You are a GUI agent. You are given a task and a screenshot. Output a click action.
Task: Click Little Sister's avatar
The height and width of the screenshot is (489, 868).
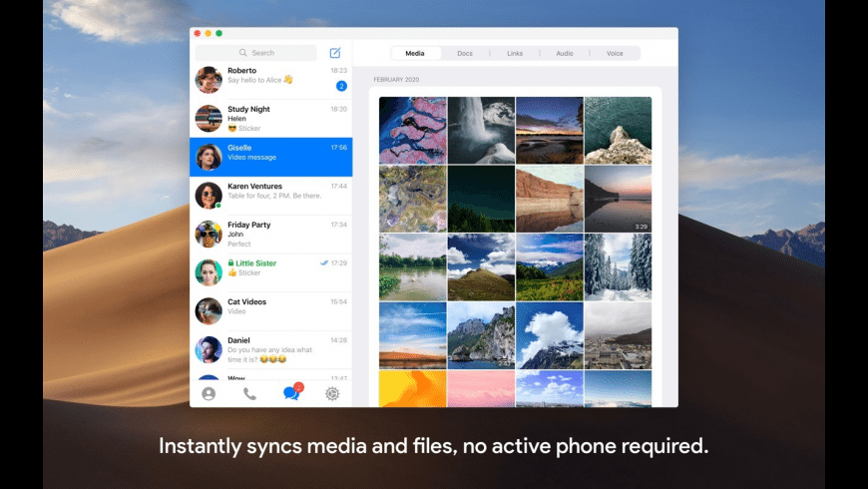pos(209,272)
